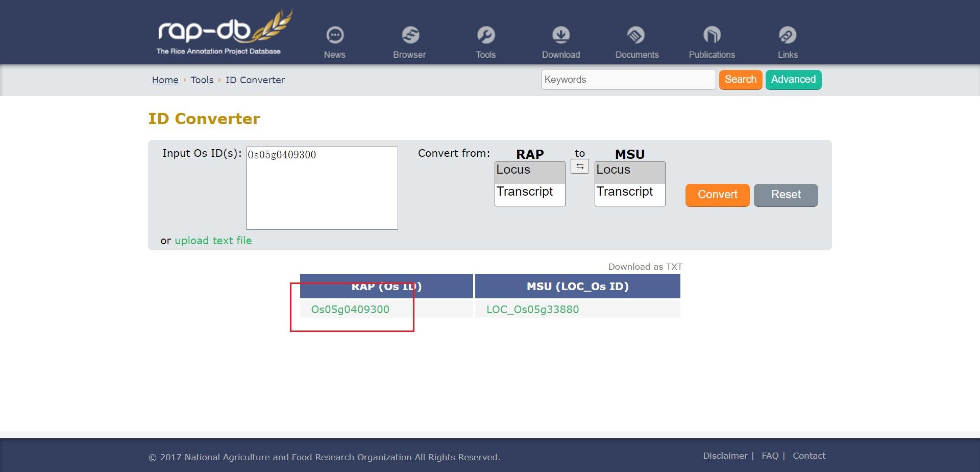Open the Links chain icon
Image resolution: width=980 pixels, height=472 pixels.
click(787, 35)
